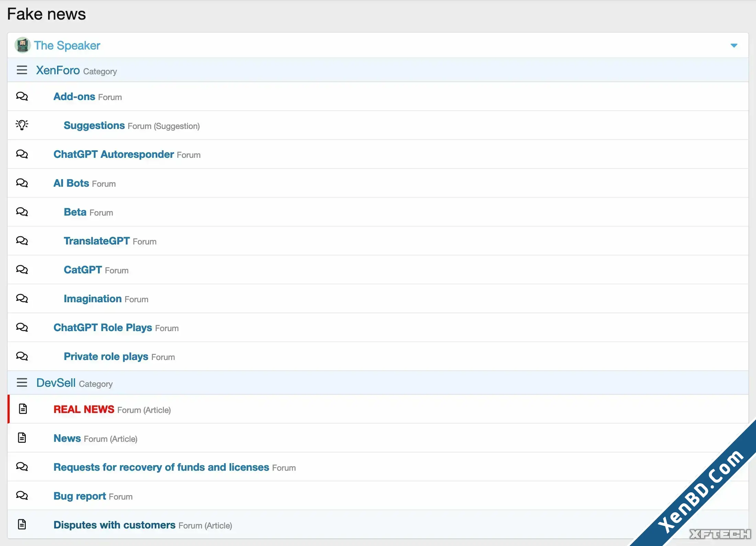756x546 pixels.
Task: Click the Add-ons forum chat icon
Action: tap(22, 96)
